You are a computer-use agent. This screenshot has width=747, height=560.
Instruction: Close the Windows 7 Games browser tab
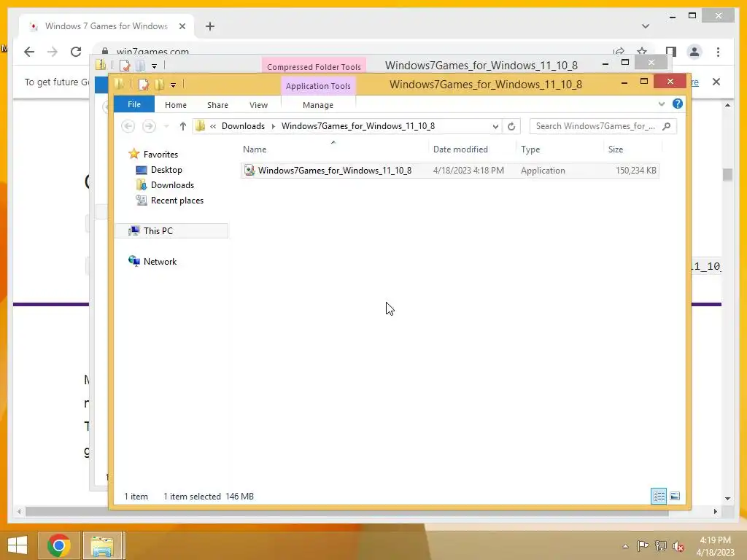182,26
